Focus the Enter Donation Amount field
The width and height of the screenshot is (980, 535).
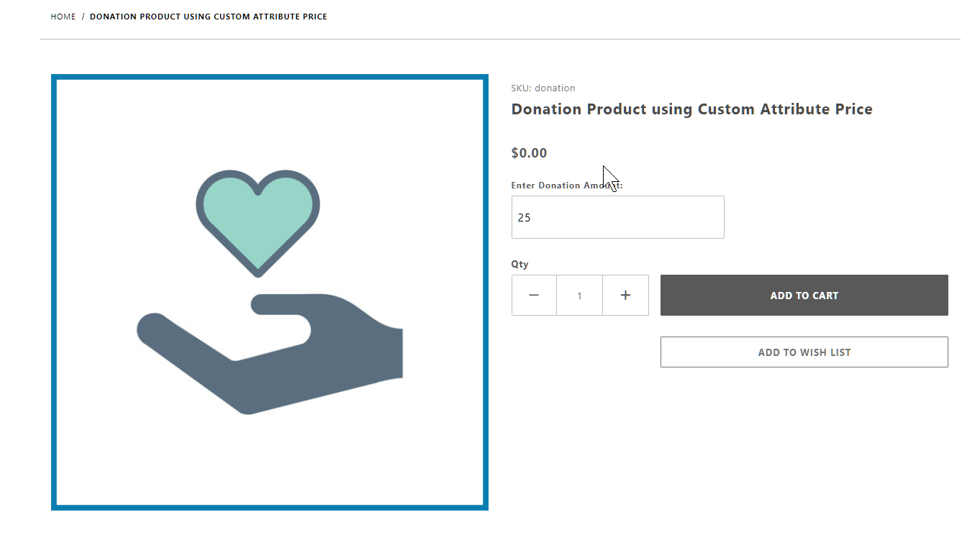(x=617, y=217)
